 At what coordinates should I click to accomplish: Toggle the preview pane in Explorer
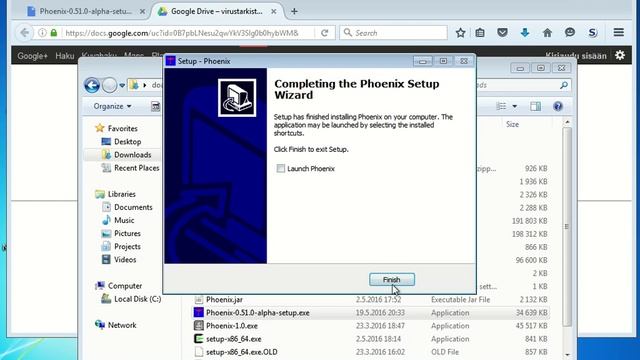coord(536,107)
